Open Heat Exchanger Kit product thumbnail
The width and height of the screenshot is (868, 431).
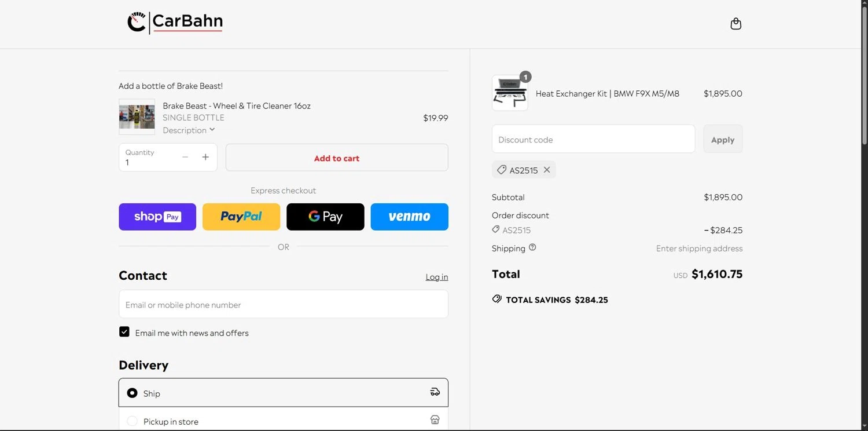click(510, 93)
